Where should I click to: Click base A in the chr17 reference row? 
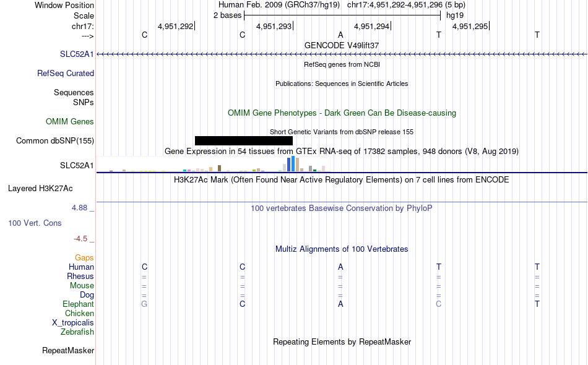340,35
